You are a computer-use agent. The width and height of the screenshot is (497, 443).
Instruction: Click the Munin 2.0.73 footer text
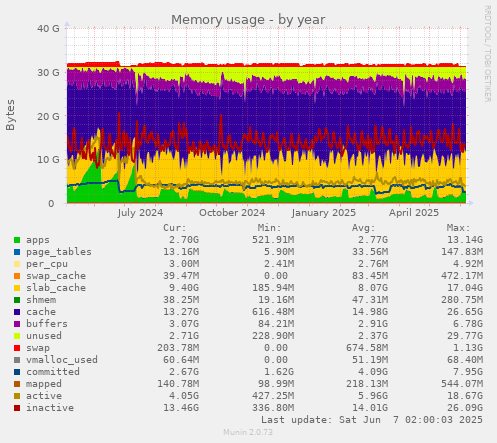click(248, 432)
